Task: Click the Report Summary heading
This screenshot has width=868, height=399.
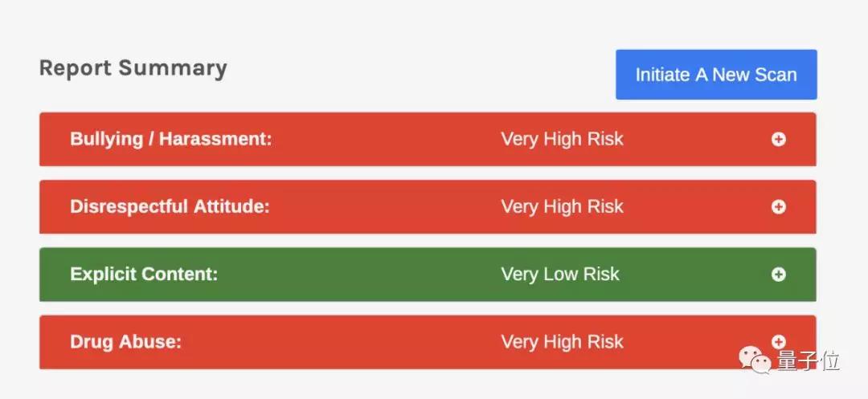Action: (x=133, y=68)
